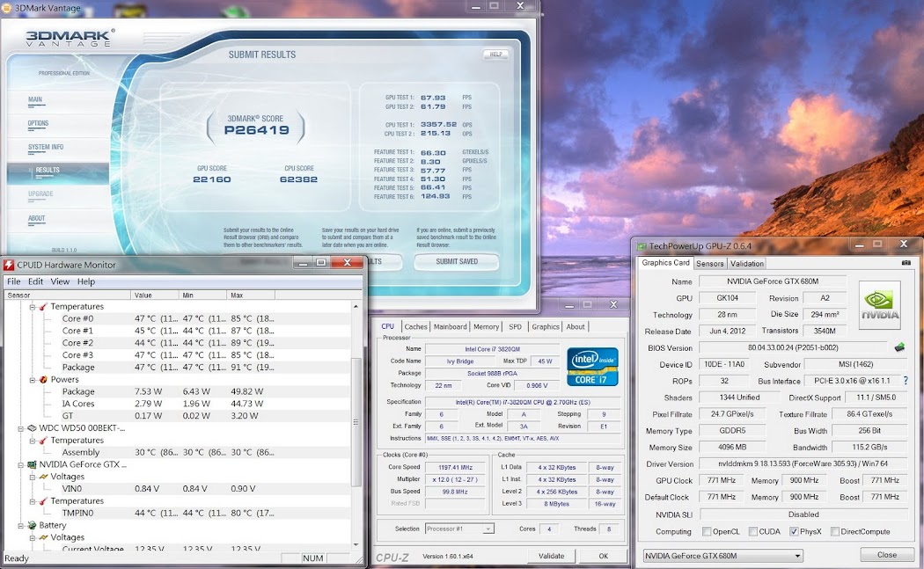The width and height of the screenshot is (924, 569).
Task: Toggle the CUDA checkbox in GPU-Z
Action: 752,531
